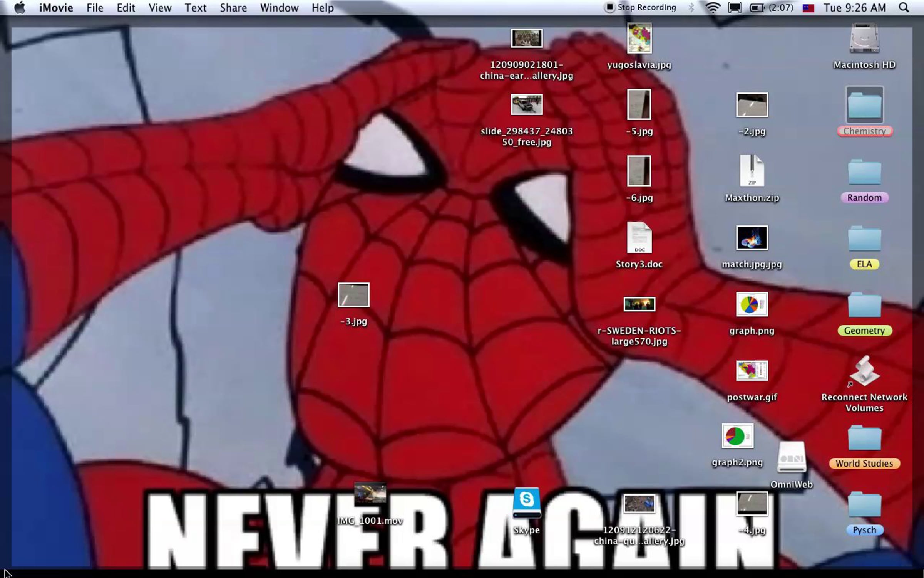This screenshot has width=924, height=578.
Task: Open the Spotlight search magnifier
Action: (904, 8)
